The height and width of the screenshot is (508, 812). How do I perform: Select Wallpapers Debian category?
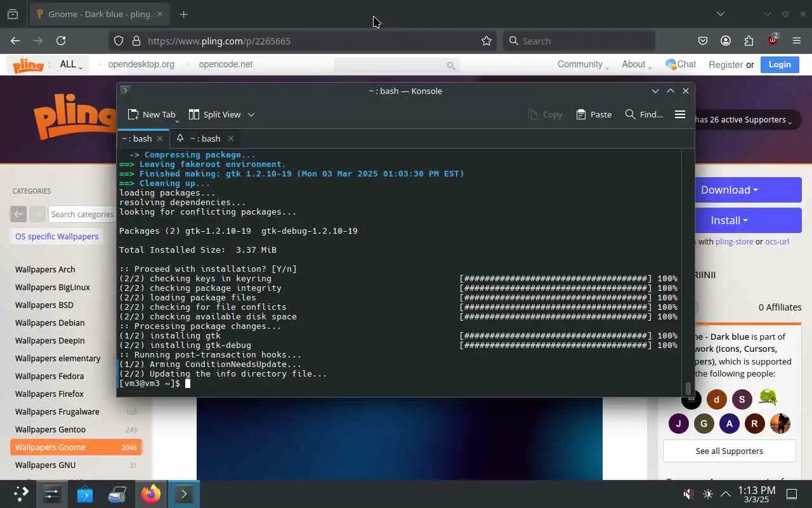pyautogui.click(x=49, y=323)
